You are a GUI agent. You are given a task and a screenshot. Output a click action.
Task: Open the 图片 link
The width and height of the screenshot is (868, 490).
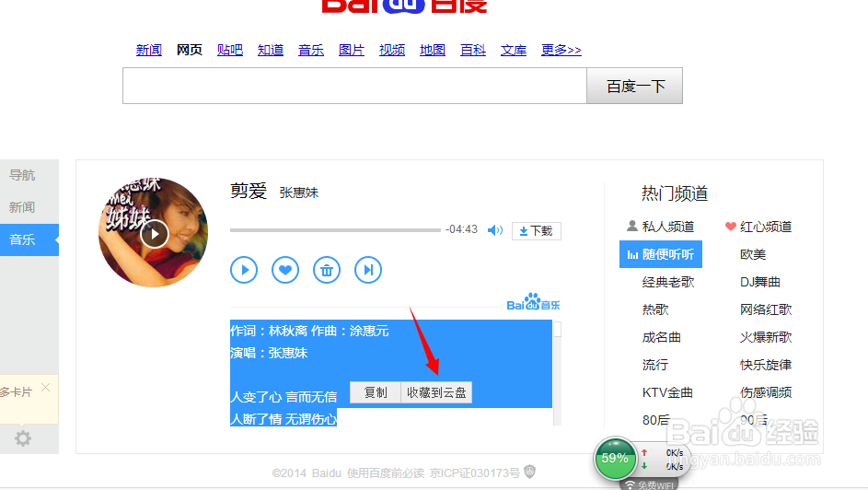pyautogui.click(x=351, y=50)
